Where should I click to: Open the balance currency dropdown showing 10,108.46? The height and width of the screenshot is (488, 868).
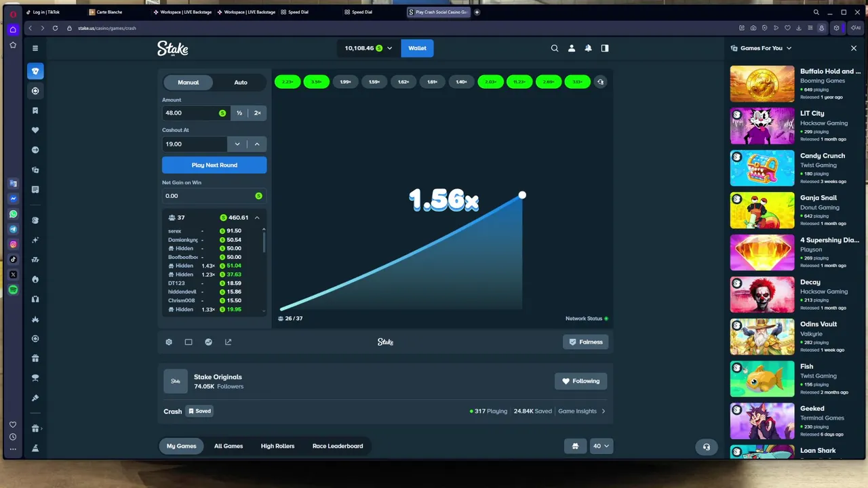point(368,48)
